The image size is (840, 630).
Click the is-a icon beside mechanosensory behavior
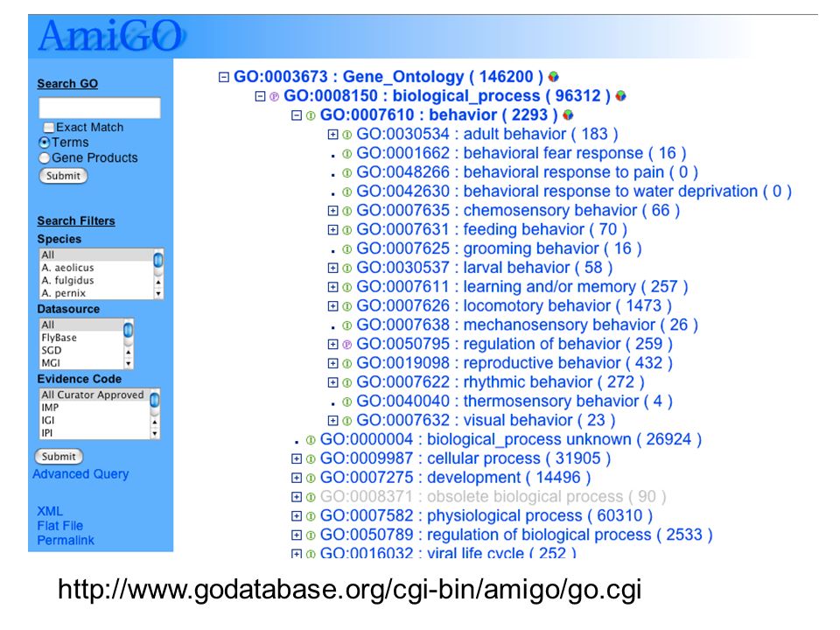coord(347,325)
